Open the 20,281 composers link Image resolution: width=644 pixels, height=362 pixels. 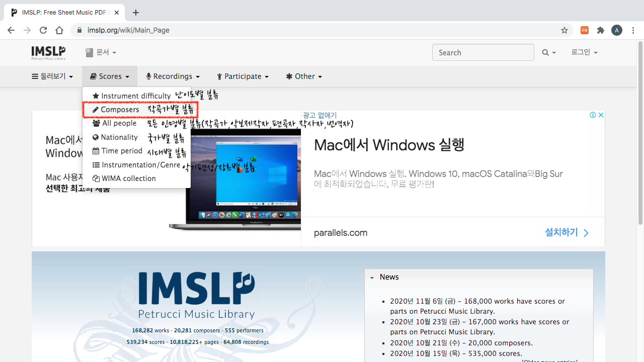[x=198, y=330]
